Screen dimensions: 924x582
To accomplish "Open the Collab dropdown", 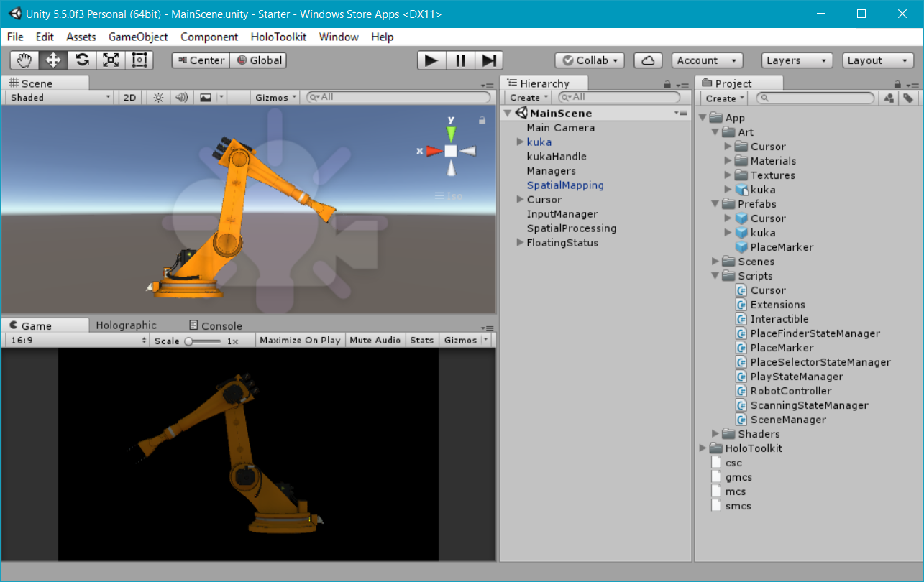I will point(590,60).
